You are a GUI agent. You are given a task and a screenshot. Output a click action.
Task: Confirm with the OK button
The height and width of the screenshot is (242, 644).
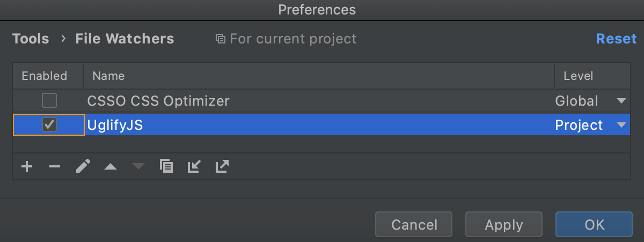[594, 224]
